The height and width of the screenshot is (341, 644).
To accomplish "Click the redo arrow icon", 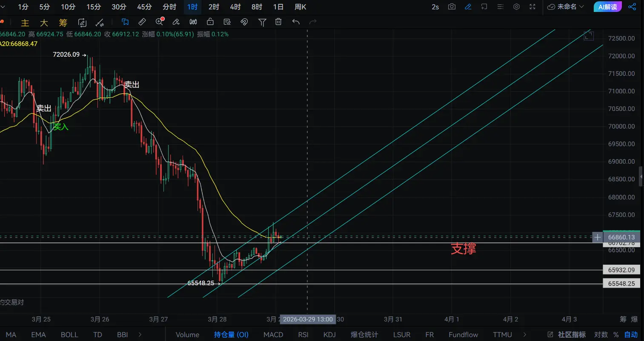I will point(313,22).
